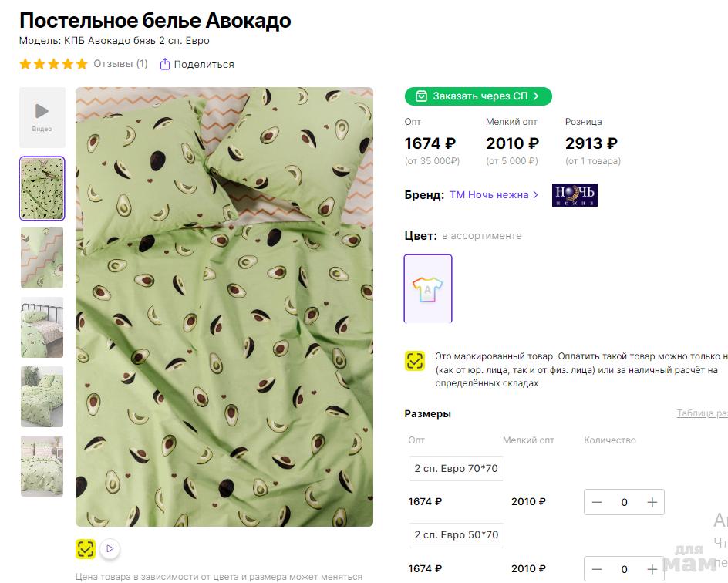The width and height of the screenshot is (728, 583).
Task: Type in the 2 сп. Евро 70*70 quantity field
Action: tap(624, 502)
